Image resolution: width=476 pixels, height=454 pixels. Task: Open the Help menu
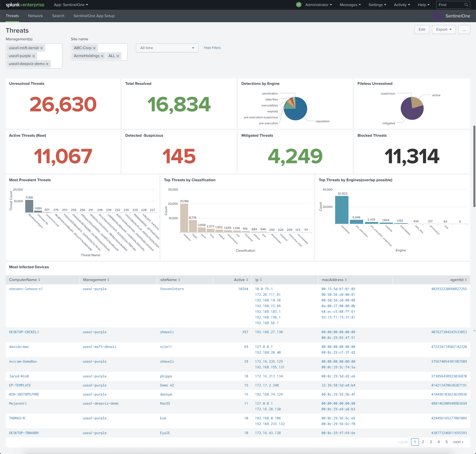[x=424, y=5]
